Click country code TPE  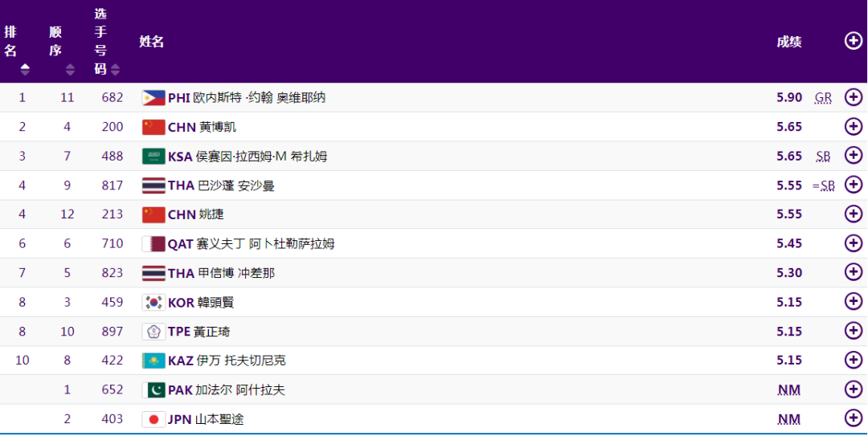click(179, 332)
